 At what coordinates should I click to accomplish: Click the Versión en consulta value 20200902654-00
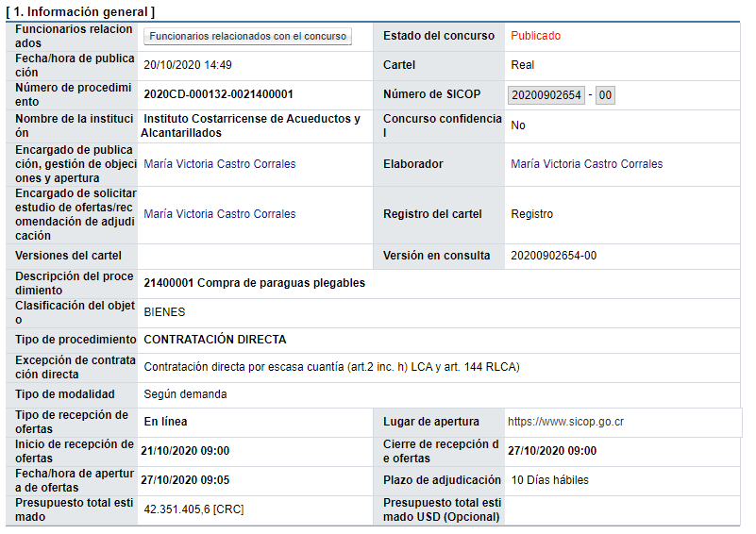pyautogui.click(x=553, y=256)
